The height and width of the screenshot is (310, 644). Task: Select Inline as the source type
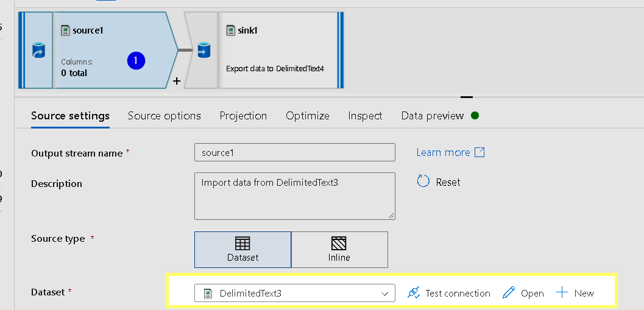click(x=339, y=249)
